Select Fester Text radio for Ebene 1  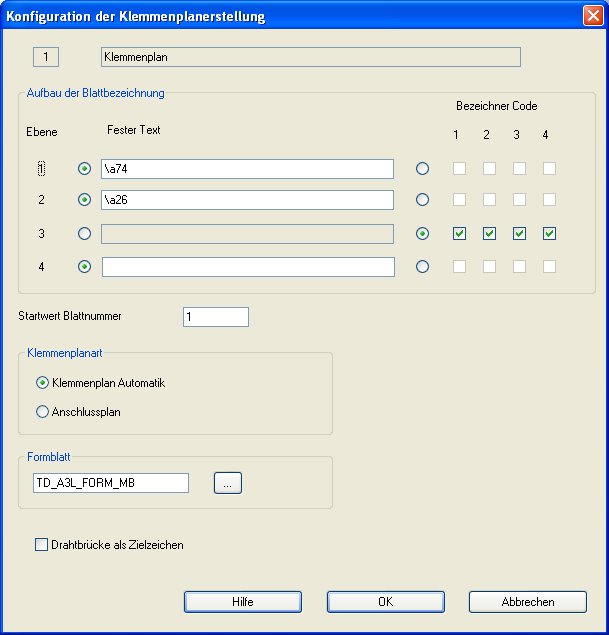coord(84,168)
